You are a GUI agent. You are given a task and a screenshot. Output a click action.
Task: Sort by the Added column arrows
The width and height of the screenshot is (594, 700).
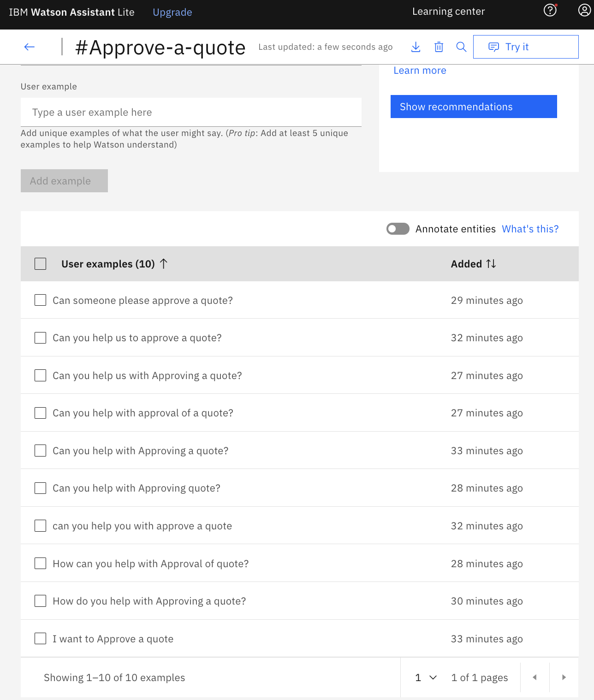491,264
